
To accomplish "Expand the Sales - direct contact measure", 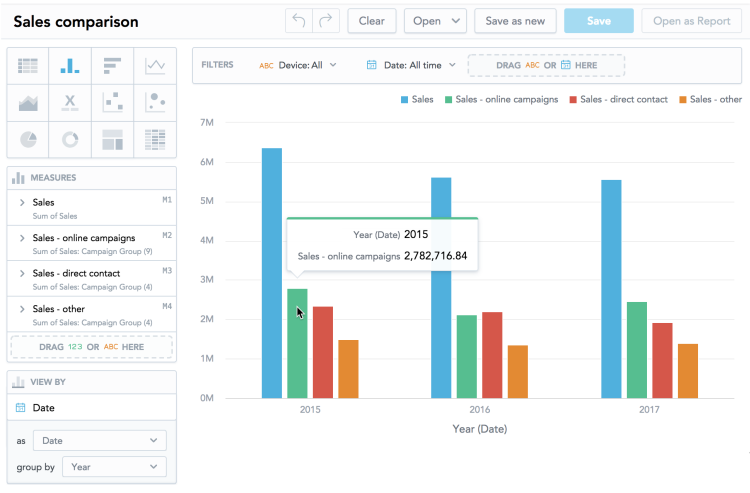I will click(22, 272).
